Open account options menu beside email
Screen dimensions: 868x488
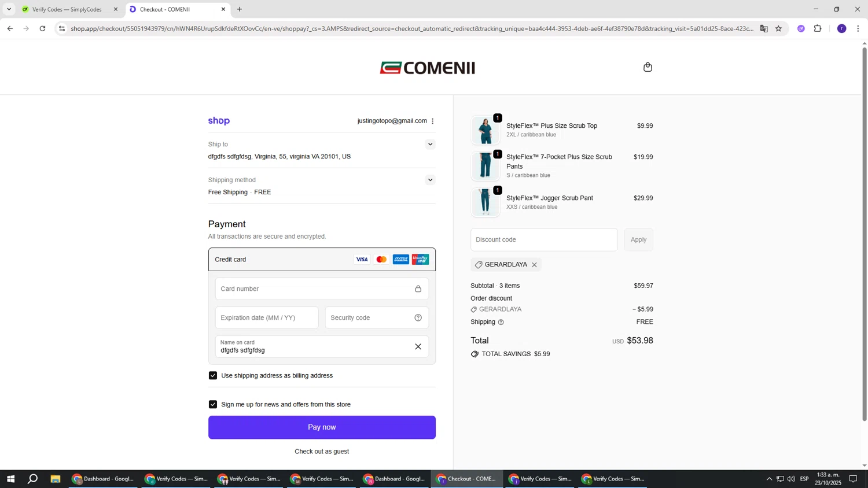point(433,121)
